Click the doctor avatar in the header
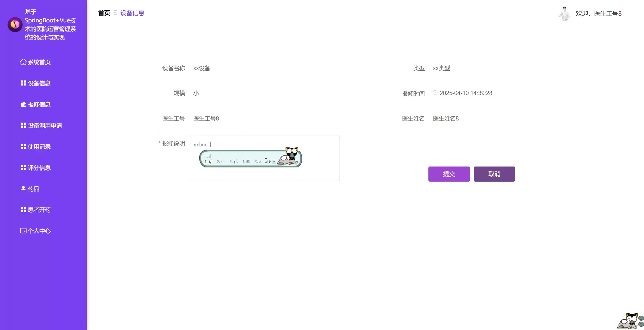 (x=564, y=14)
